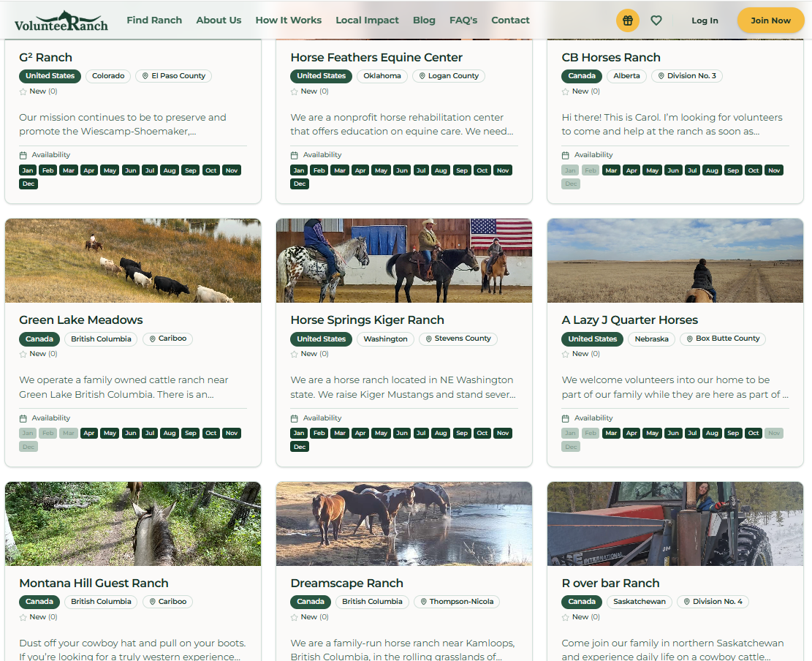The image size is (812, 661).
Task: Click the Horse Springs Kiger Ranch riders photo
Action: pyautogui.click(x=404, y=260)
